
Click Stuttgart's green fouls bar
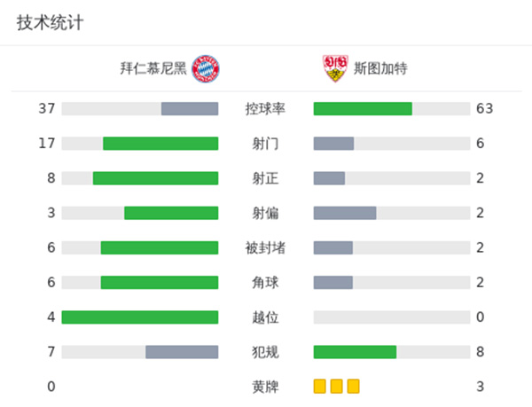pos(355,352)
